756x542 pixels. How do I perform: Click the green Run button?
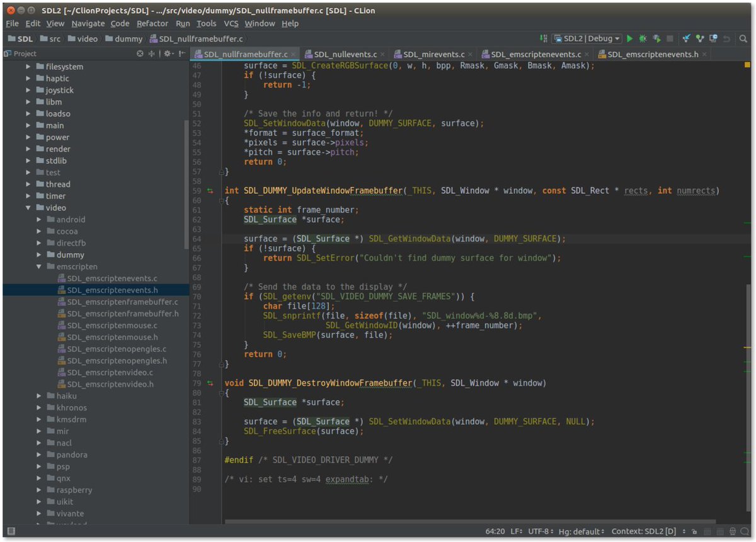click(629, 39)
